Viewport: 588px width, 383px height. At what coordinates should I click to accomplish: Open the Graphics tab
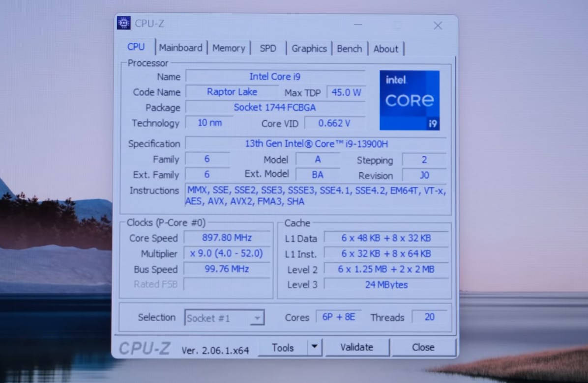click(x=309, y=49)
